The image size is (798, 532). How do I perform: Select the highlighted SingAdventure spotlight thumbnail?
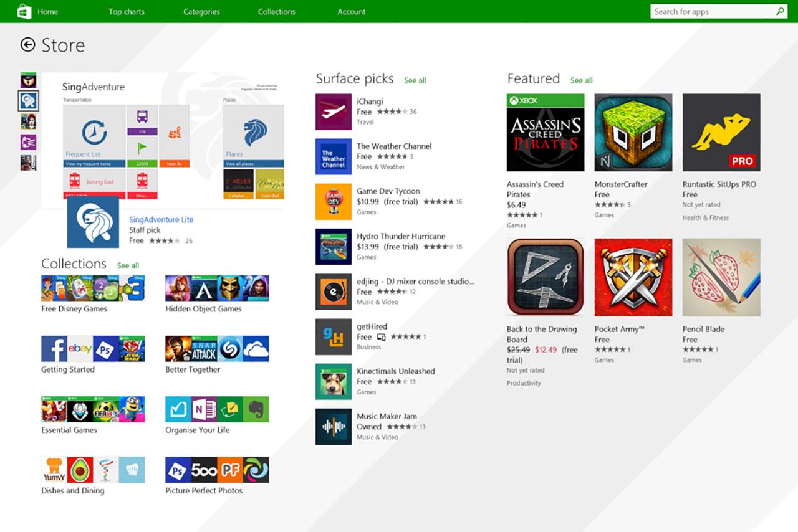pyautogui.click(x=28, y=100)
